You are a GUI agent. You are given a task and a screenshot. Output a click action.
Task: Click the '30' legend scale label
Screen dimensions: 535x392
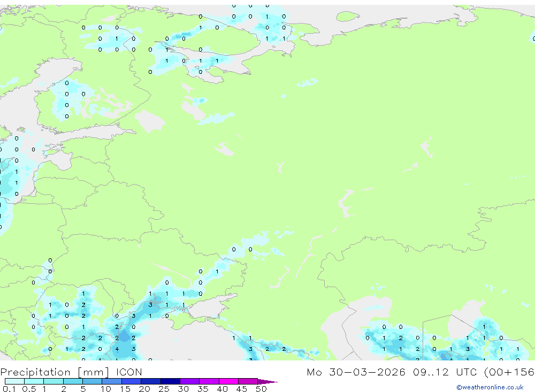point(183,389)
